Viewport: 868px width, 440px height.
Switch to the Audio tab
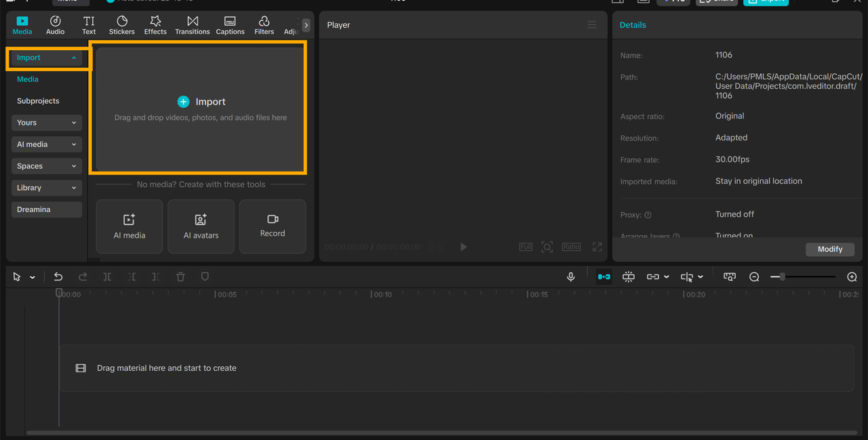click(x=56, y=25)
